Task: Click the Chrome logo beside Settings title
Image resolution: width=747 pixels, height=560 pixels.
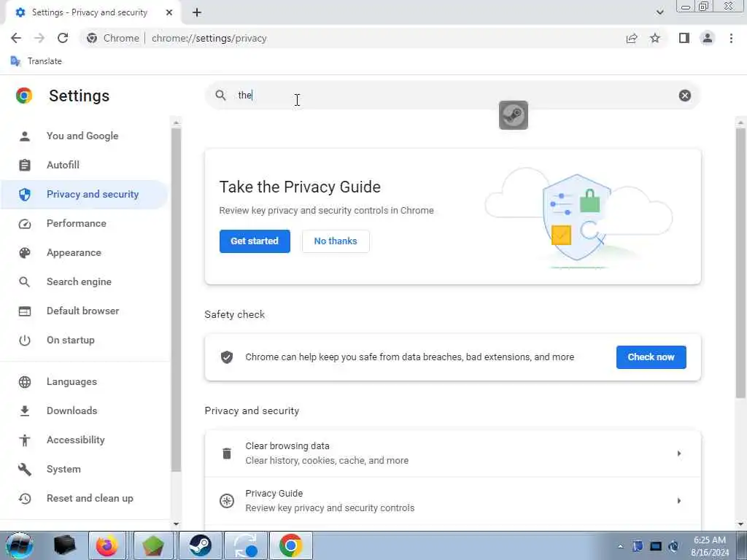Action: pyautogui.click(x=24, y=96)
